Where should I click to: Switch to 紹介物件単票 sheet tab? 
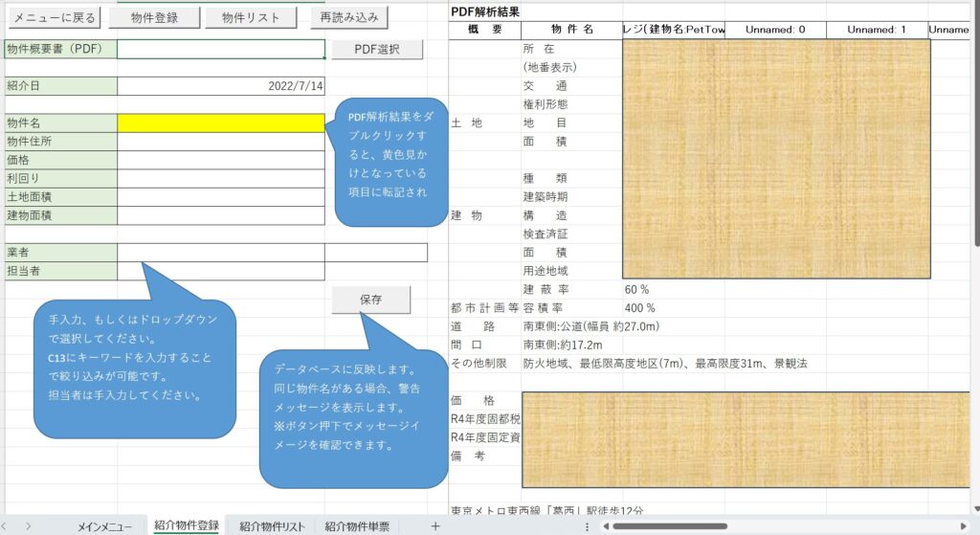click(357, 526)
